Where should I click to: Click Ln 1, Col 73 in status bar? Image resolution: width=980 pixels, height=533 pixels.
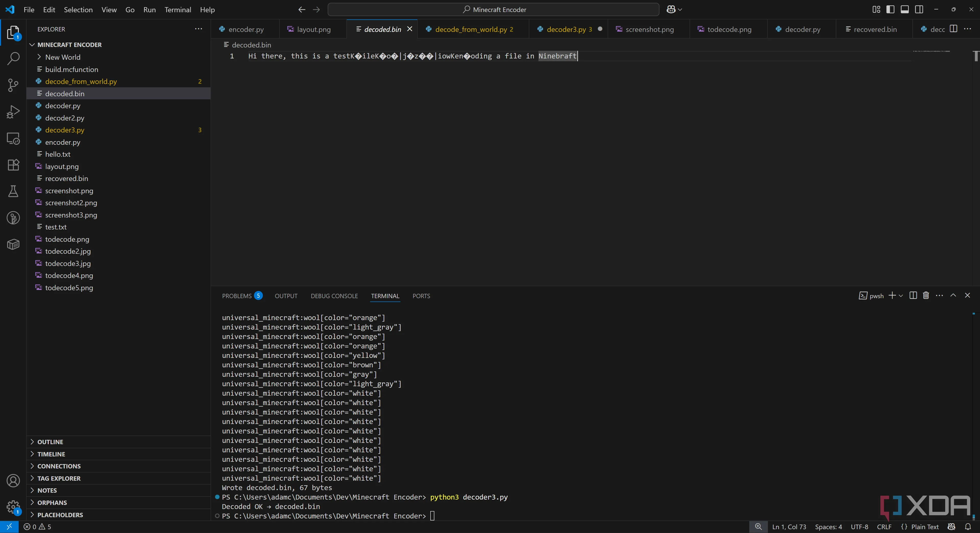pos(789,527)
